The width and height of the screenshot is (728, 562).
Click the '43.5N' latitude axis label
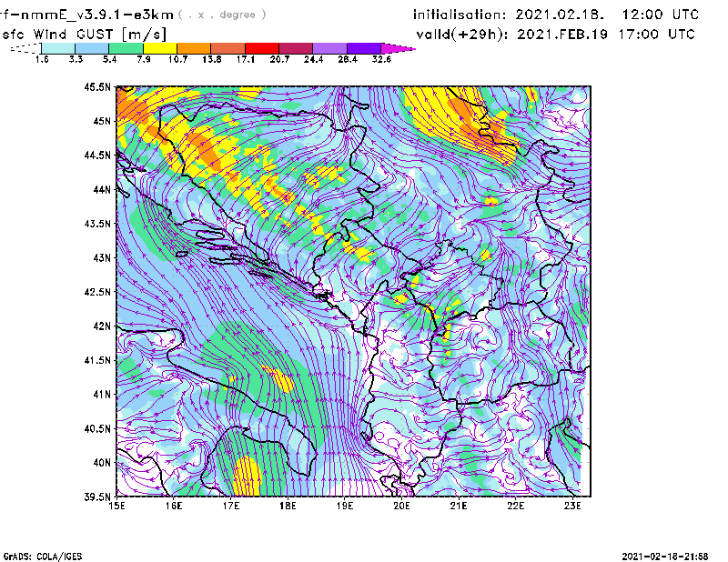pyautogui.click(x=97, y=224)
